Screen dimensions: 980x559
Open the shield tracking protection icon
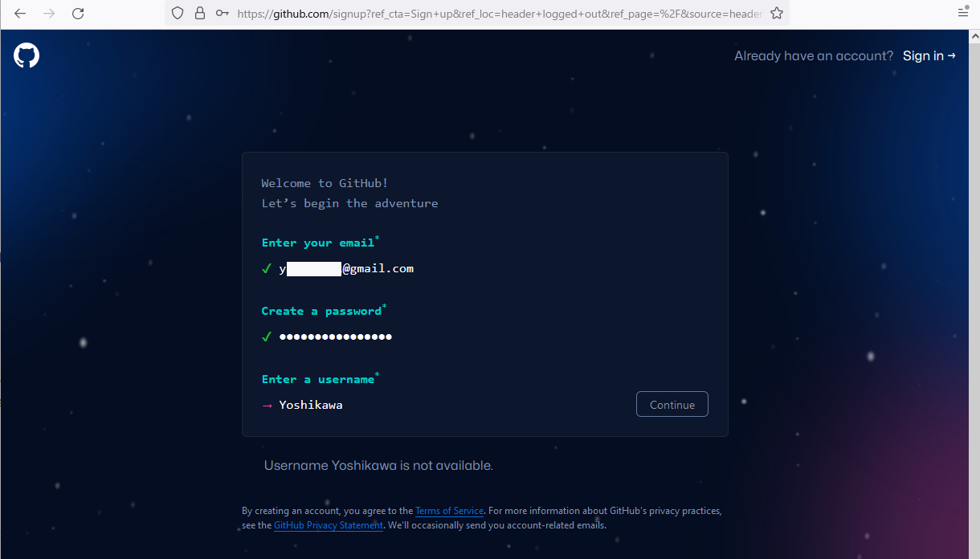(178, 13)
